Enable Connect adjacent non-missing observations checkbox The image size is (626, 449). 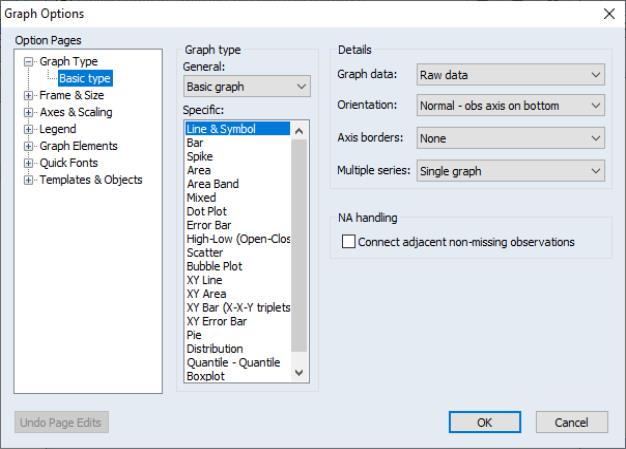349,242
